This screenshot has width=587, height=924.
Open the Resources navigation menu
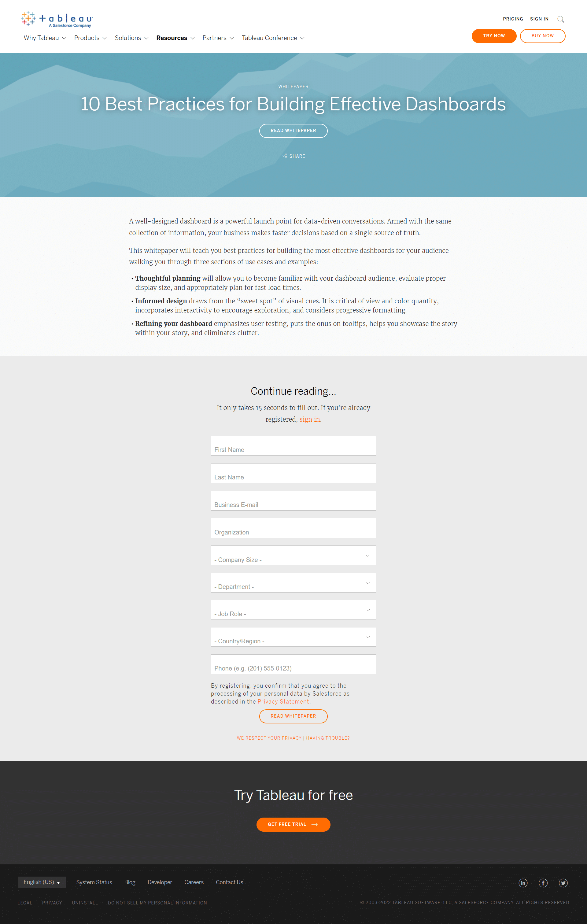(x=174, y=38)
